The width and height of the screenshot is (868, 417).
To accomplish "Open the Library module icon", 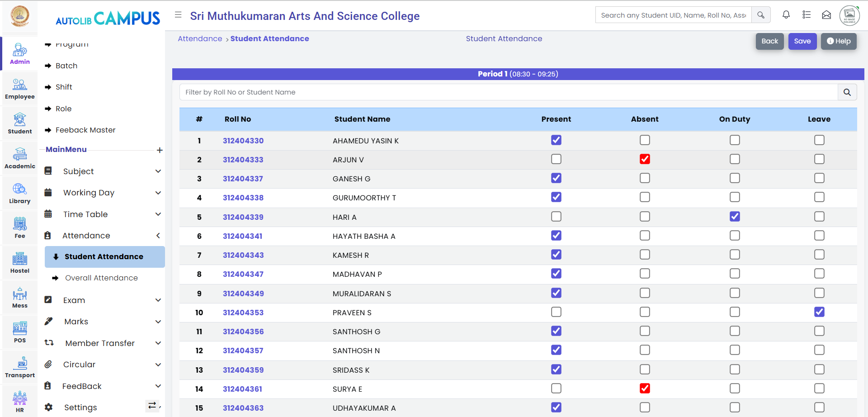I will 19,193.
